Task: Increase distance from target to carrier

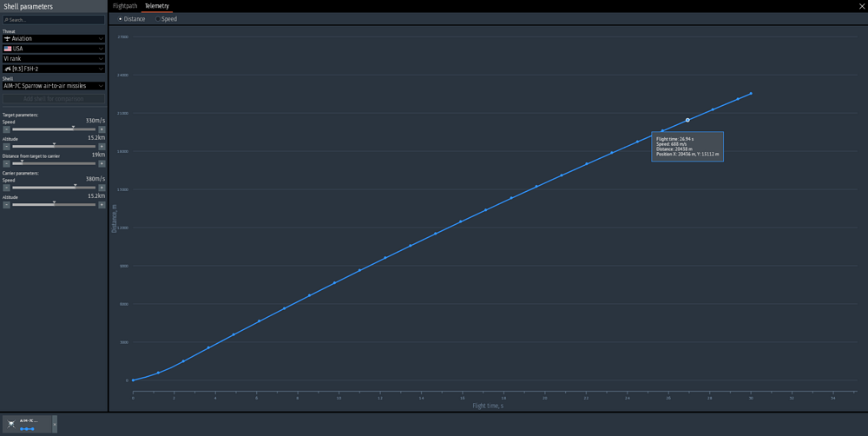Action: pyautogui.click(x=102, y=164)
